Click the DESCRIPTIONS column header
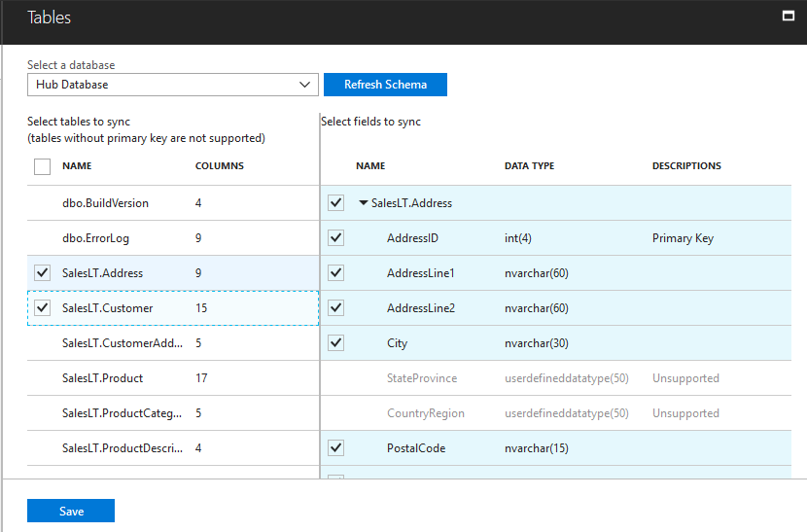Screen dimensions: 807x532 coord(686,166)
